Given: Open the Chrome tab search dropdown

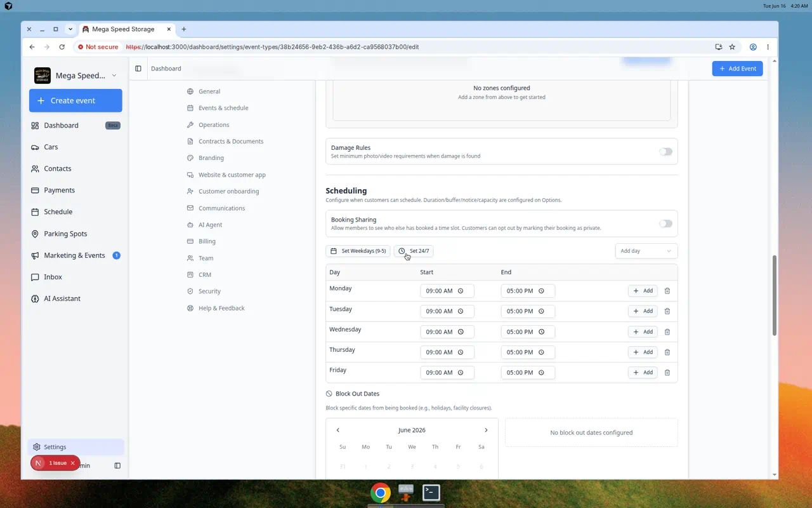Looking at the screenshot, I should [x=70, y=29].
